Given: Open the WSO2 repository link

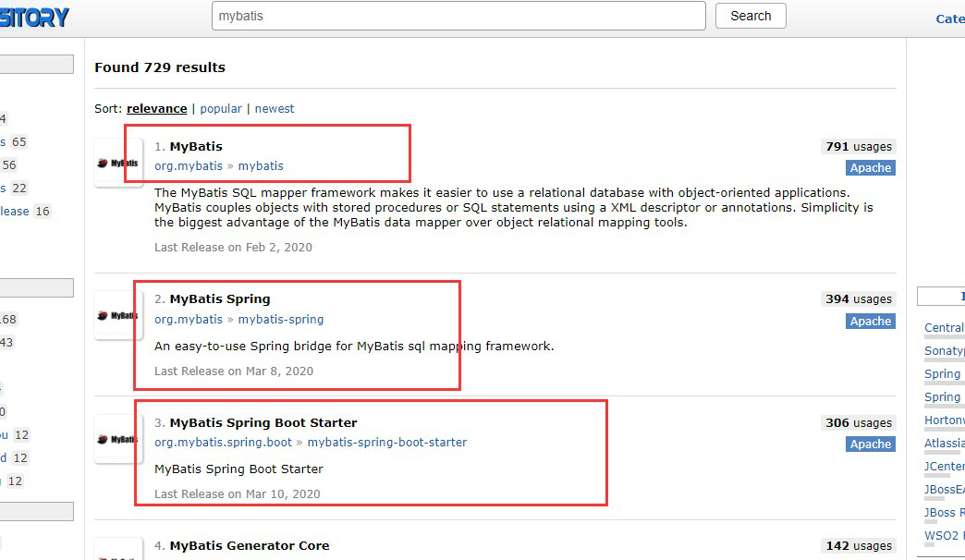Looking at the screenshot, I should tap(944, 535).
